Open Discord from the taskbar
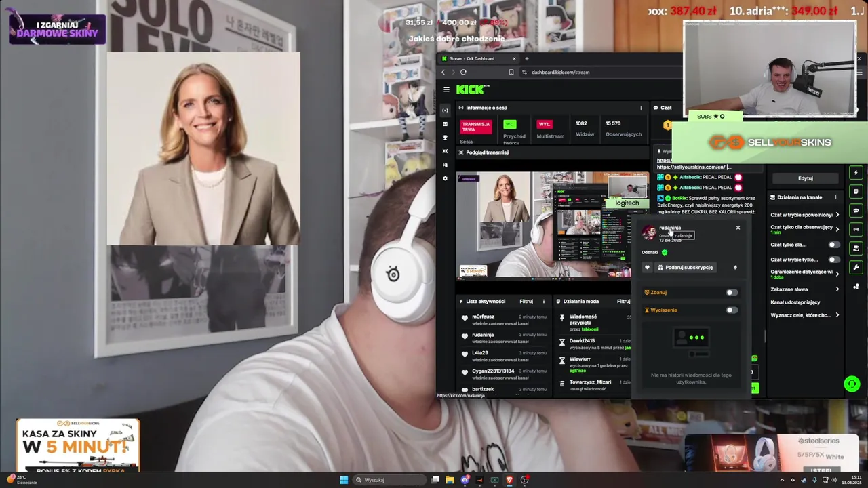The width and height of the screenshot is (868, 488). tap(465, 480)
